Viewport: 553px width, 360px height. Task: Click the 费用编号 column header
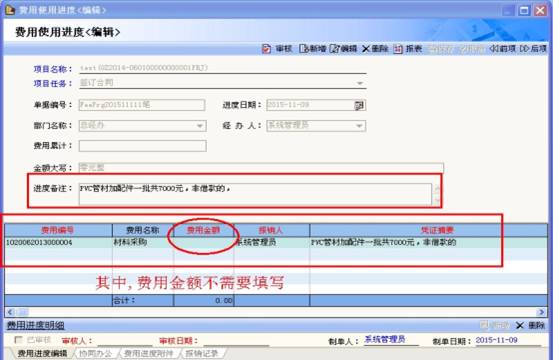(x=58, y=230)
